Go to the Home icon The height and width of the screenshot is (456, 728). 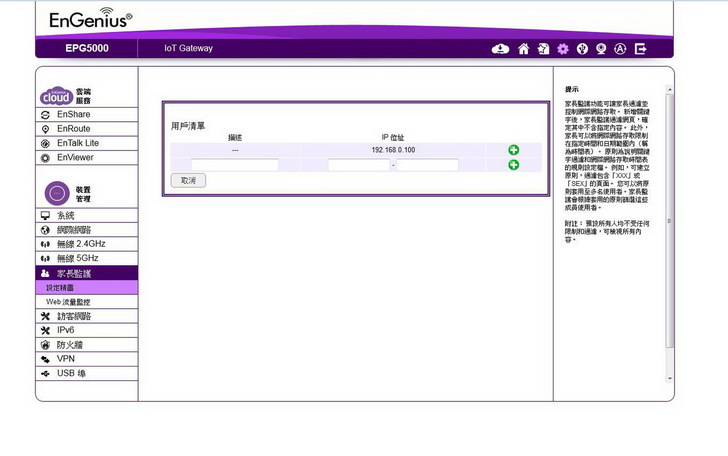pos(524,49)
